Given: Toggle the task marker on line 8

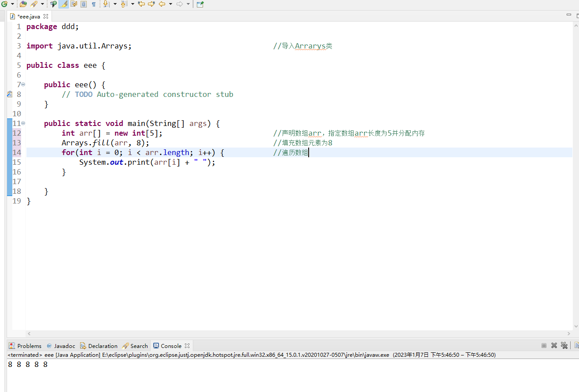Looking at the screenshot, I should pyautogui.click(x=9, y=94).
